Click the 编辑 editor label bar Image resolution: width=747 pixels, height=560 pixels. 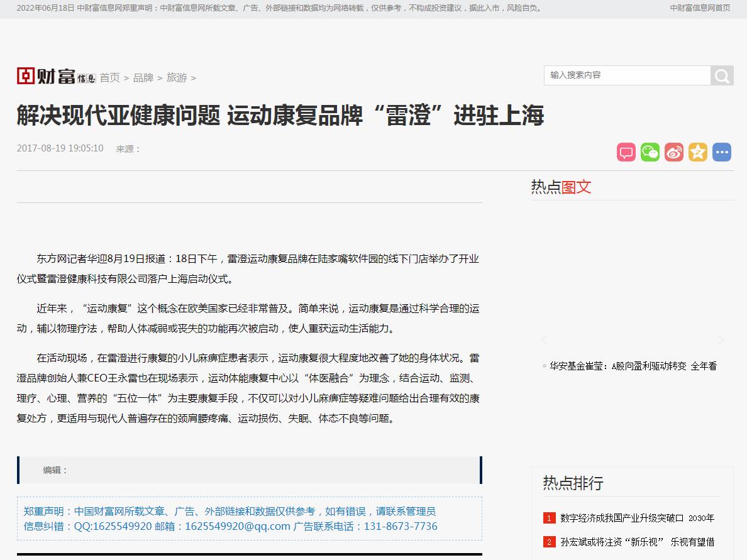click(x=250, y=470)
